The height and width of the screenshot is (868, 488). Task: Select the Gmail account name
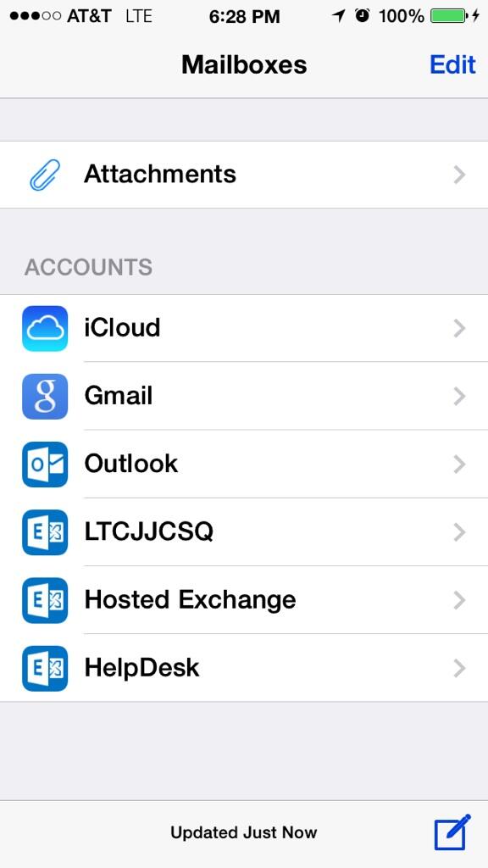pos(119,395)
